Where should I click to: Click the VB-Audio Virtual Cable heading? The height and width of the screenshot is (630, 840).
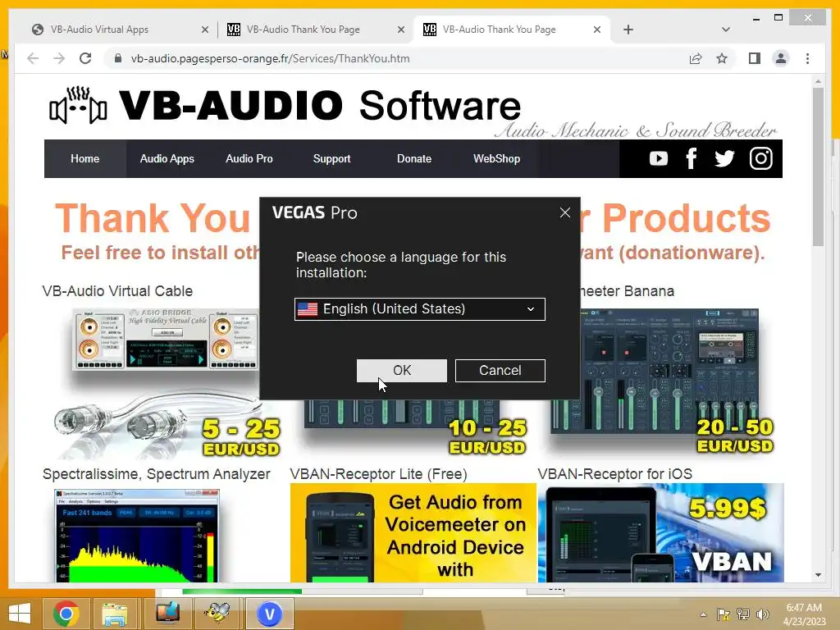tap(117, 291)
